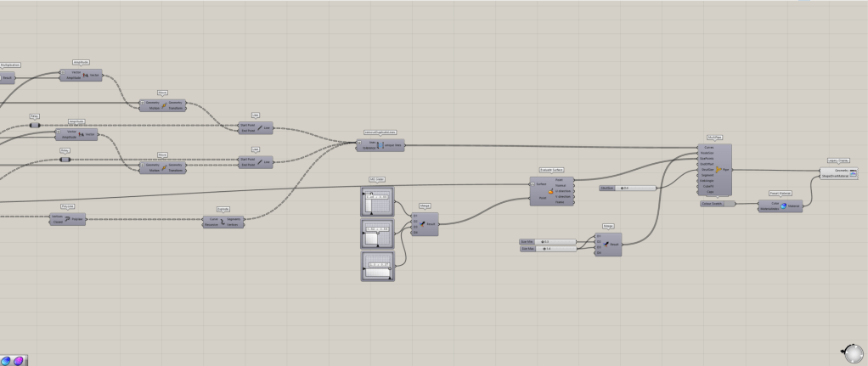Select the upper Line component icon
The image size is (868, 366).
(260, 128)
